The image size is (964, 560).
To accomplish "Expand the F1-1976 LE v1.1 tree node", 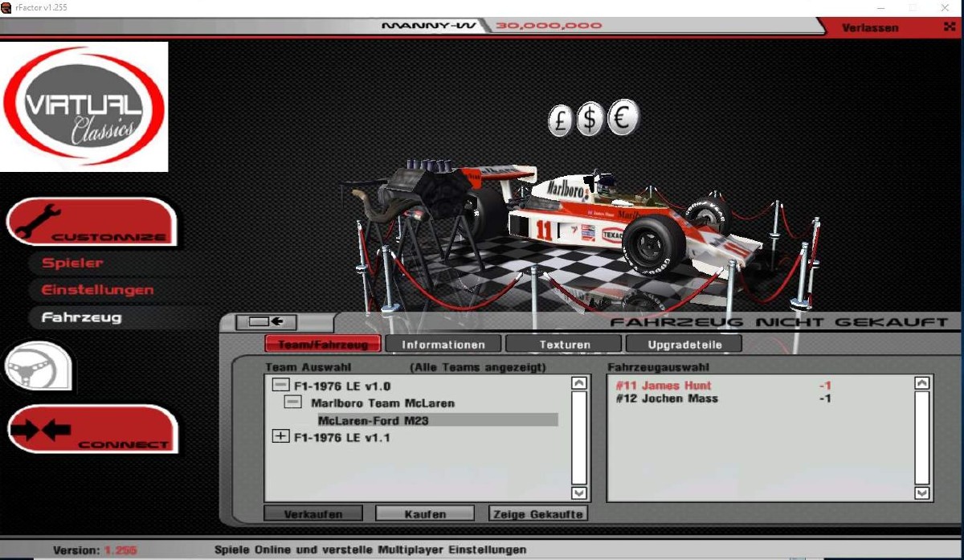I will (x=280, y=437).
